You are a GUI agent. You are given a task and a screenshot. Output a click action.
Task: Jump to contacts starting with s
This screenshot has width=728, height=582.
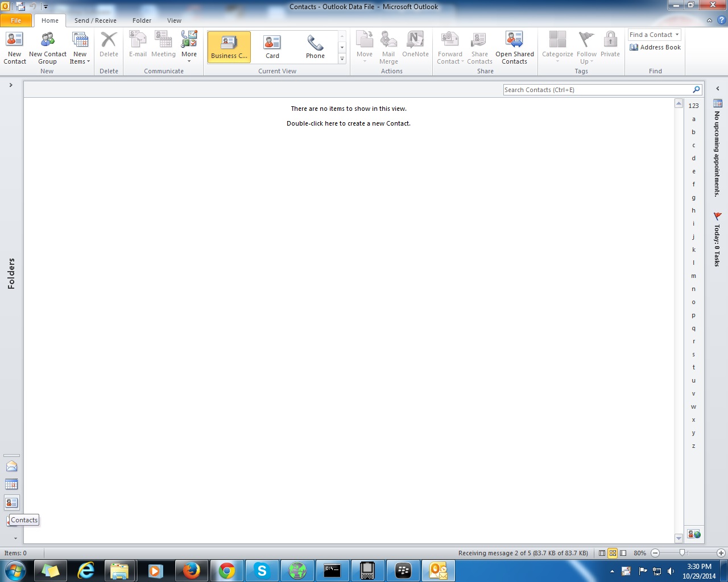pos(693,354)
